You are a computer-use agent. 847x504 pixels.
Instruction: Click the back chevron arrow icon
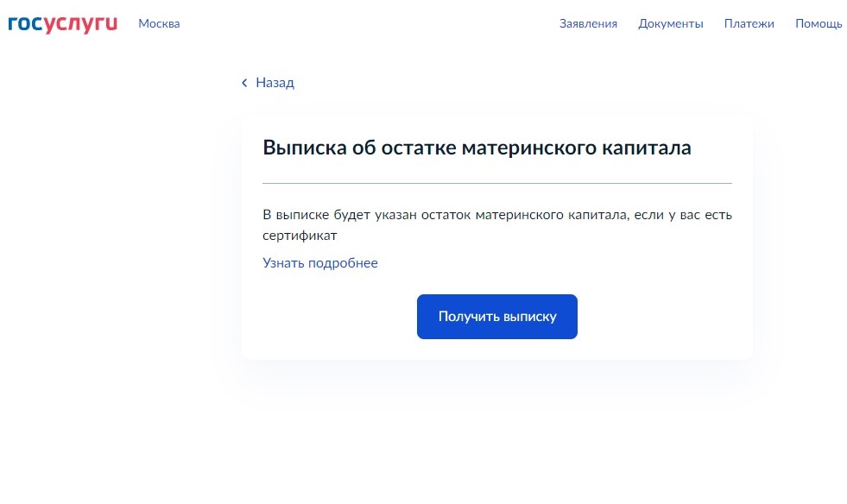coord(244,83)
